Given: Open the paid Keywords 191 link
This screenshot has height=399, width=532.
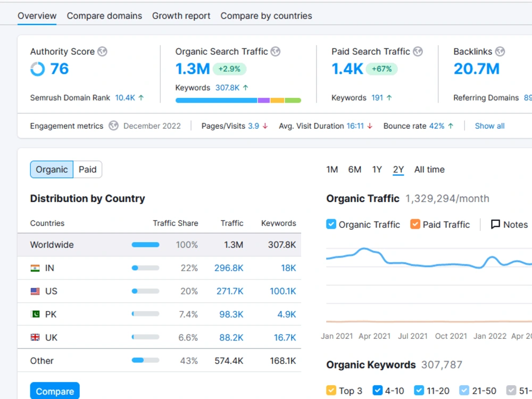Looking at the screenshot, I should [x=377, y=98].
